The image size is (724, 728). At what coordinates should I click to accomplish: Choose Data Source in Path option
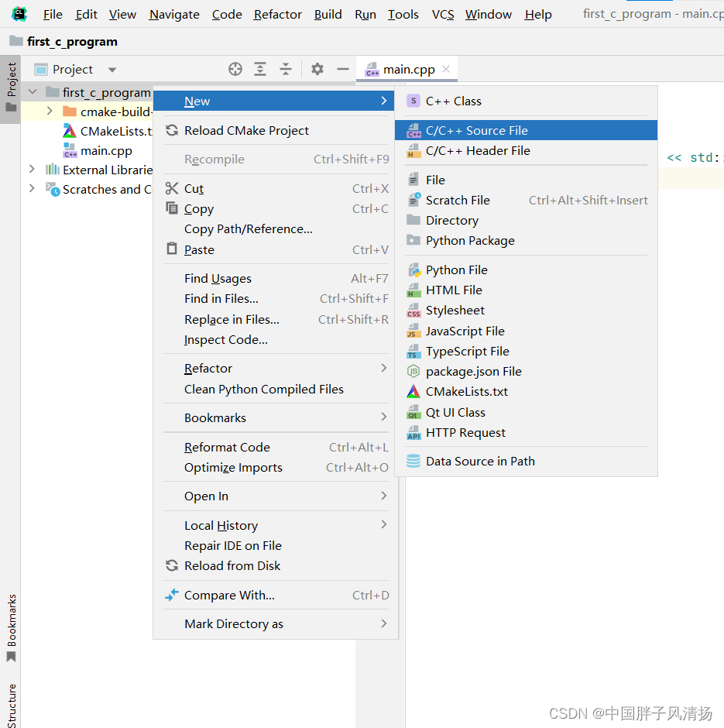point(526,462)
